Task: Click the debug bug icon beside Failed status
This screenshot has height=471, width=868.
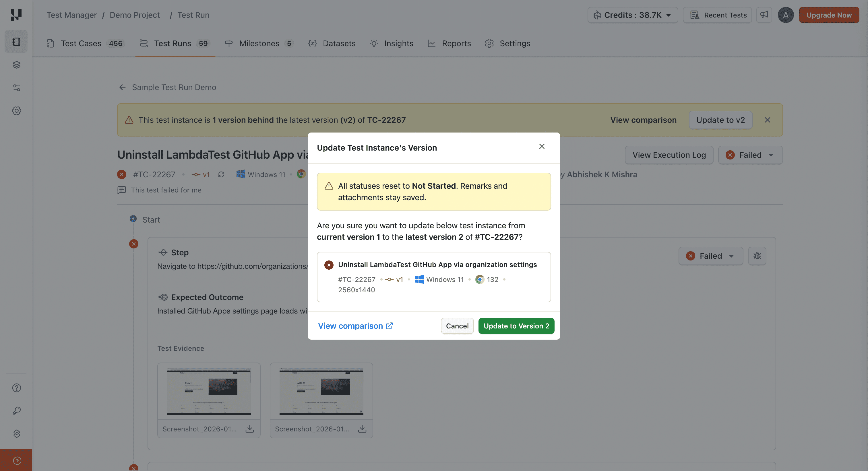Action: (757, 256)
